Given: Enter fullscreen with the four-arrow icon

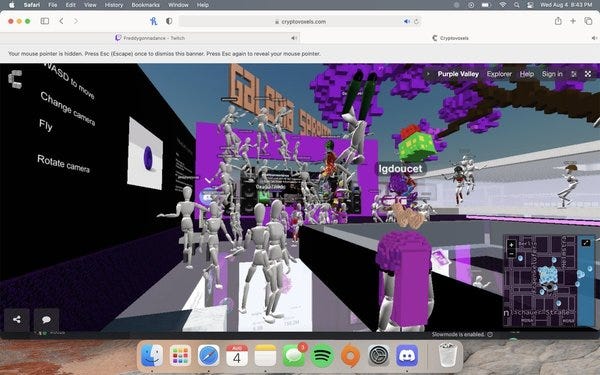Looking at the screenshot, I should (588, 74).
